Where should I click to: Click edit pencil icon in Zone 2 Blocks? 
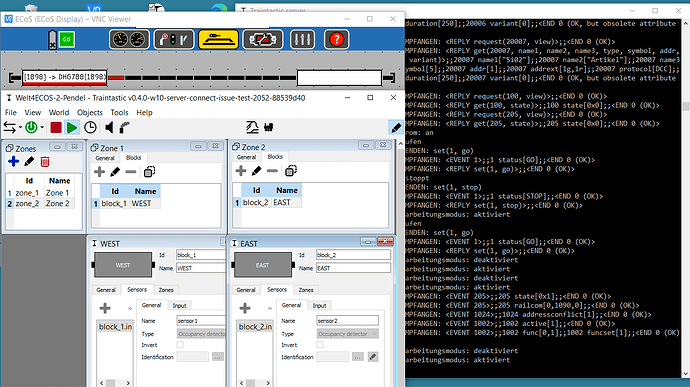pos(257,171)
